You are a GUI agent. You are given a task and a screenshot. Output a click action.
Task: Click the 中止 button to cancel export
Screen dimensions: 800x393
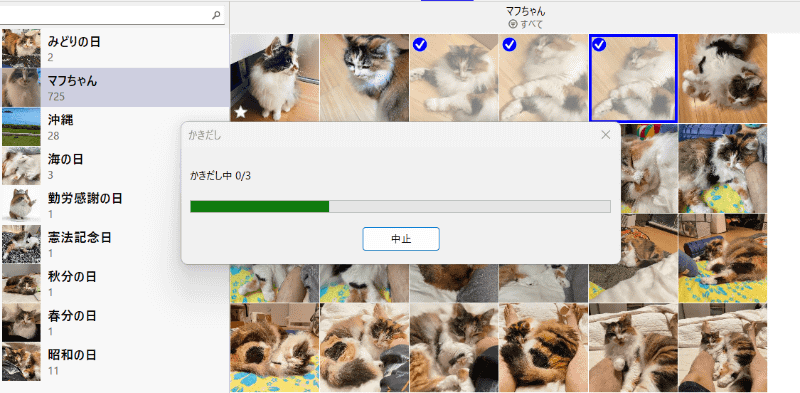pyautogui.click(x=401, y=239)
